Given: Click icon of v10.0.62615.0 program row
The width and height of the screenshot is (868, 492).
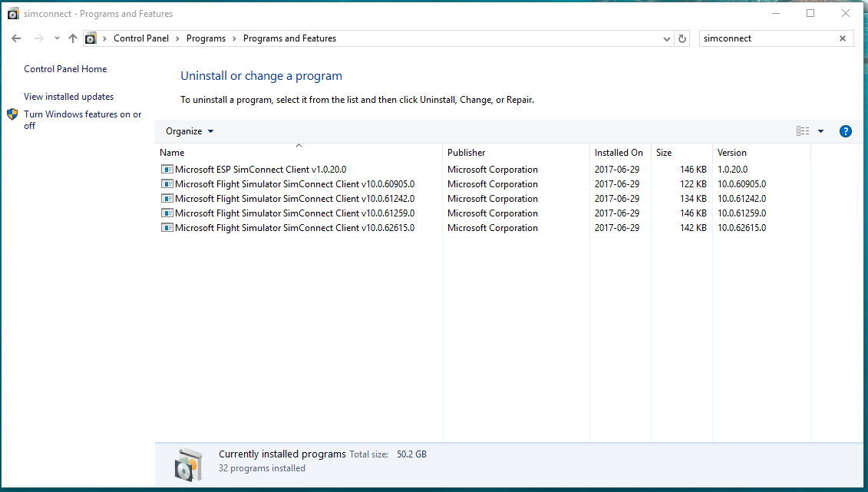Looking at the screenshot, I should click(167, 227).
